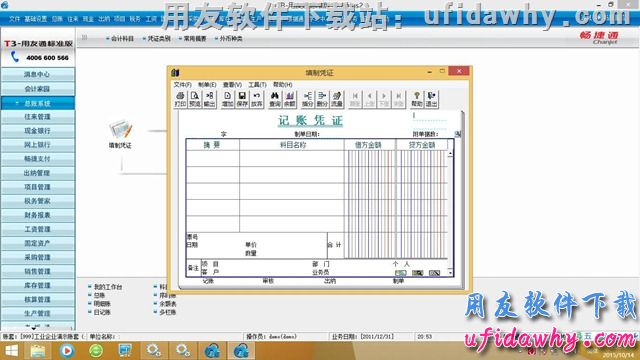Open 预览 print preview in voucher toolbar

[x=195, y=99]
